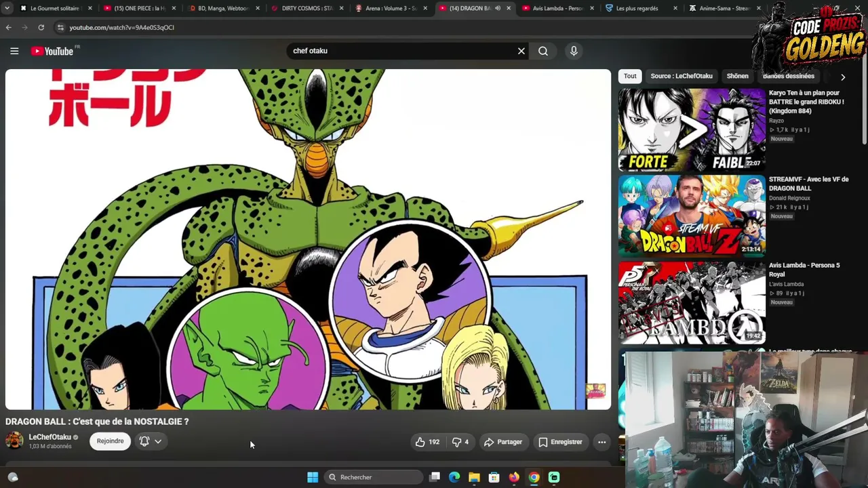Close the 'Arena : Volume 3' tab
This screenshot has width=868, height=488.
click(425, 8)
